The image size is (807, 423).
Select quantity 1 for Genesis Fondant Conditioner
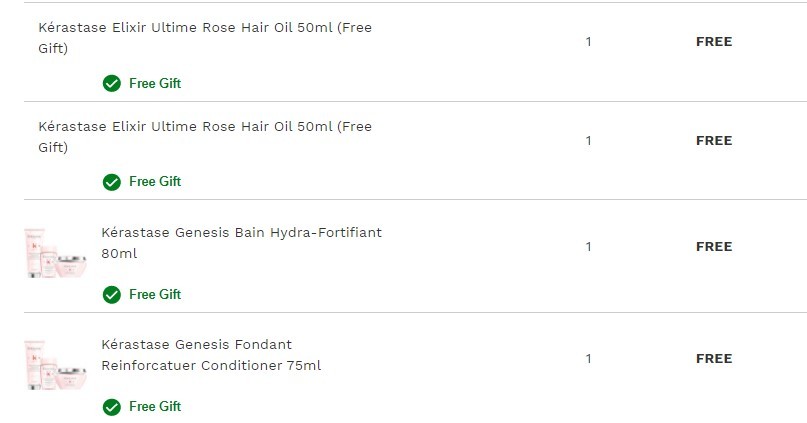tap(588, 359)
